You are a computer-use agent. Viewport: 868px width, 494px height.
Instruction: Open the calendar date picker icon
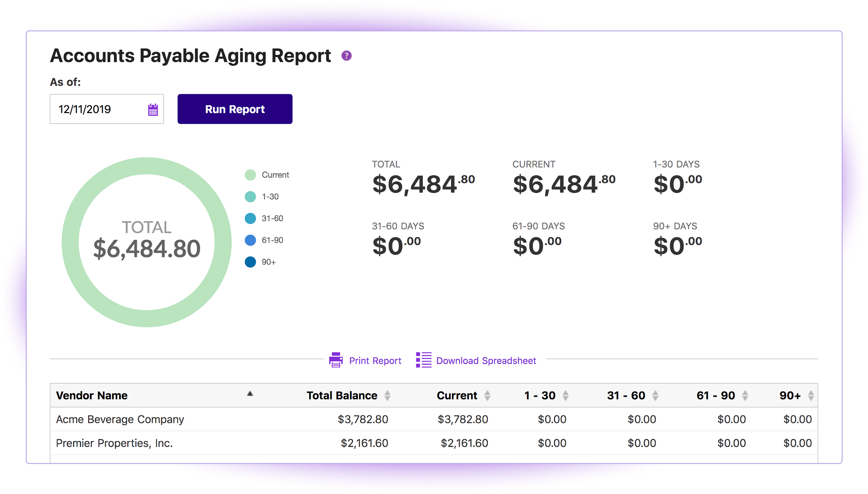pos(153,109)
